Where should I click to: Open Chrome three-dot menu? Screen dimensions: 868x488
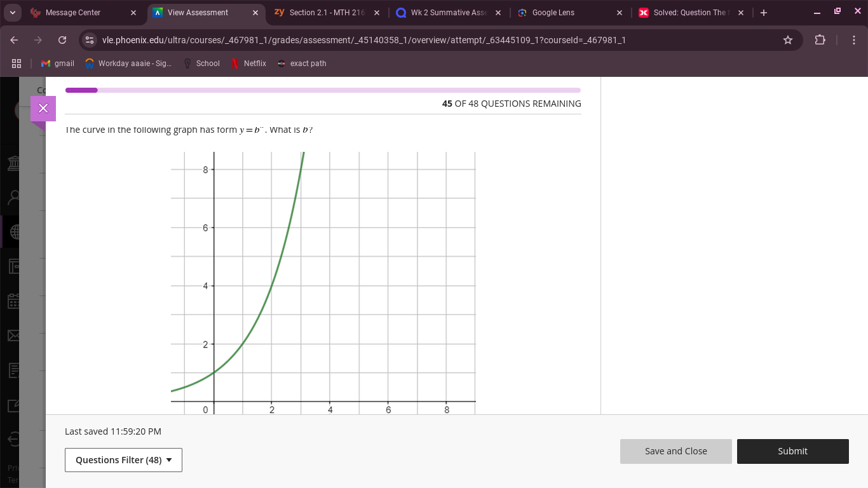click(854, 40)
